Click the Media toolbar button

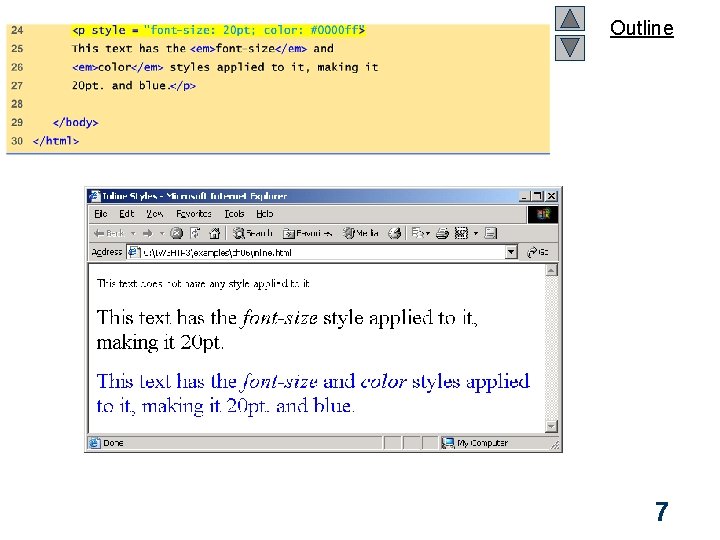(361, 233)
